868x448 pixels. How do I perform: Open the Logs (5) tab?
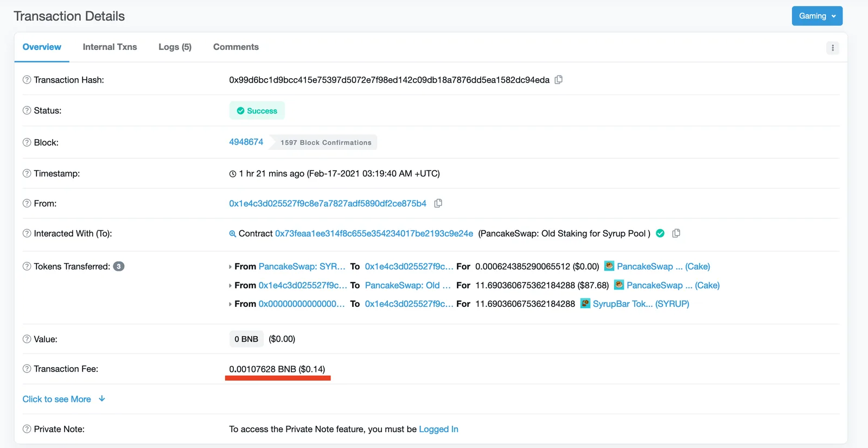(175, 47)
